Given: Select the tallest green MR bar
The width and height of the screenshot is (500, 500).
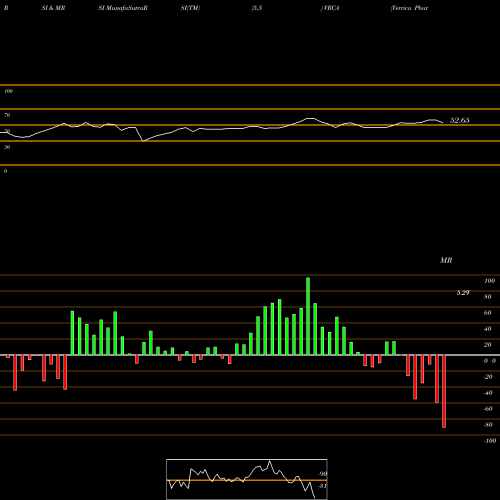Looking at the screenshot, I should (308, 316).
